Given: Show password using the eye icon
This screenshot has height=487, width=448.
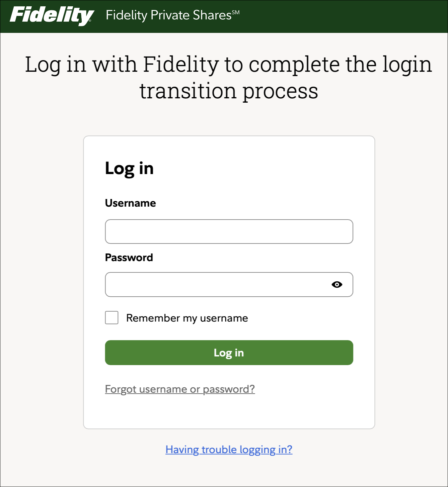Looking at the screenshot, I should click(x=336, y=285).
